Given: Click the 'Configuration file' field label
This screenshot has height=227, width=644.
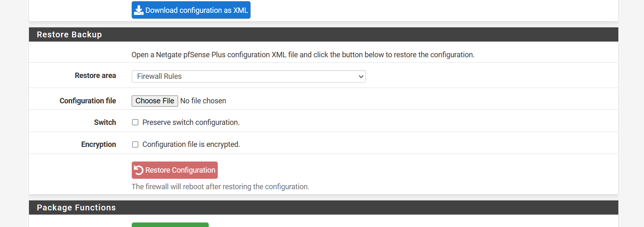Looking at the screenshot, I should point(88,101).
